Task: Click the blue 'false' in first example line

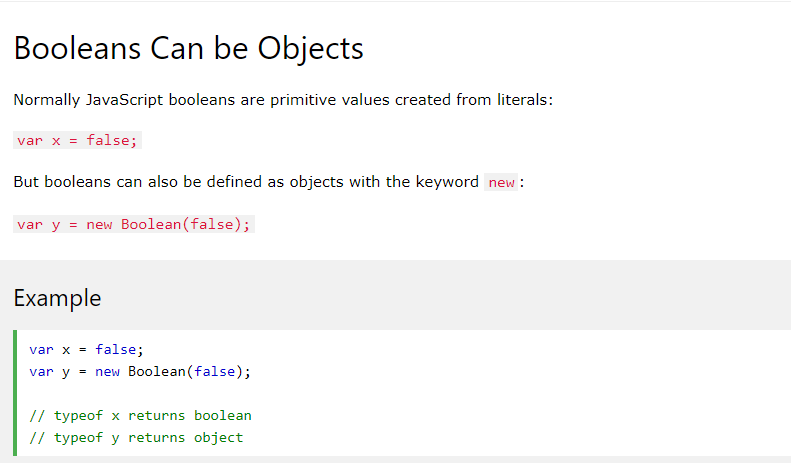Action: tap(116, 350)
